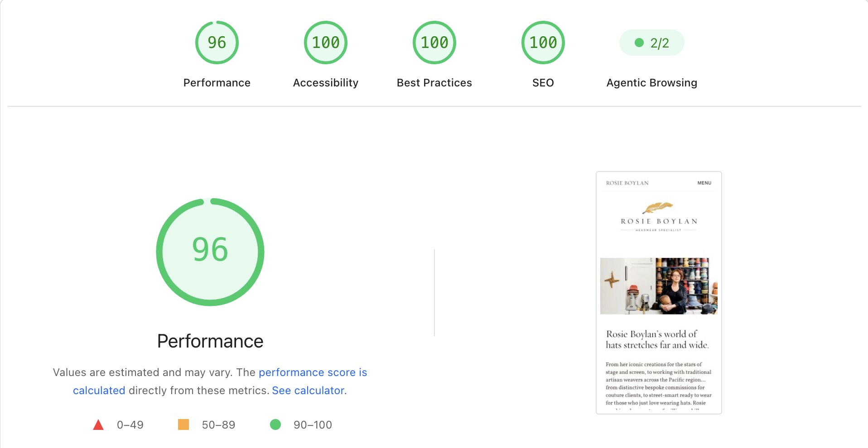
Task: Click the Agentic Browsing label text
Action: tap(652, 83)
